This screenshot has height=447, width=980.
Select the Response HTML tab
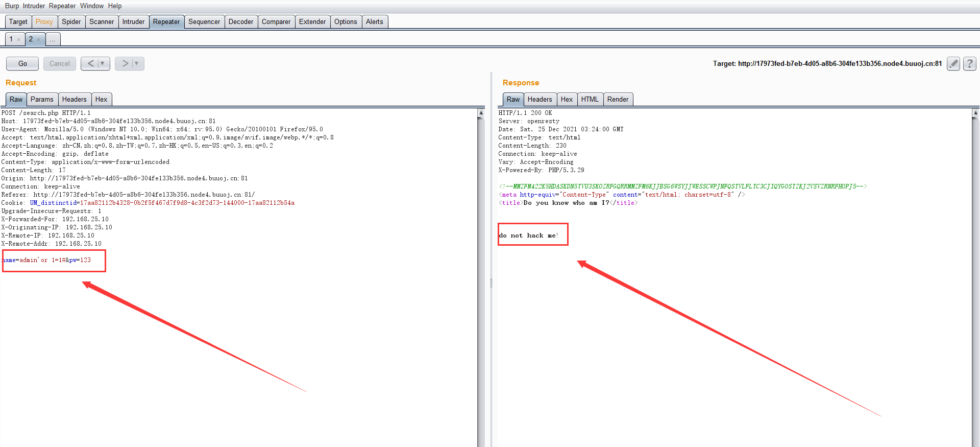[x=590, y=99]
